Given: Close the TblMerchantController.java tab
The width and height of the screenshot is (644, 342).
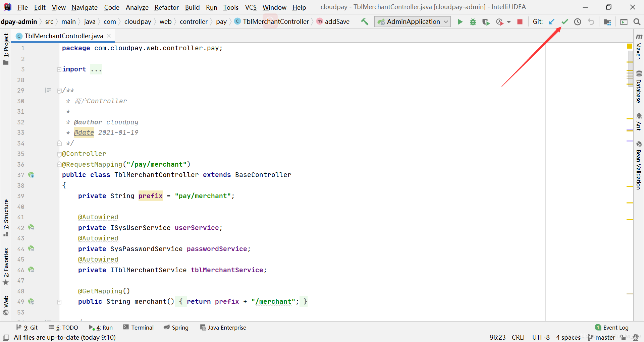Looking at the screenshot, I should 109,36.
